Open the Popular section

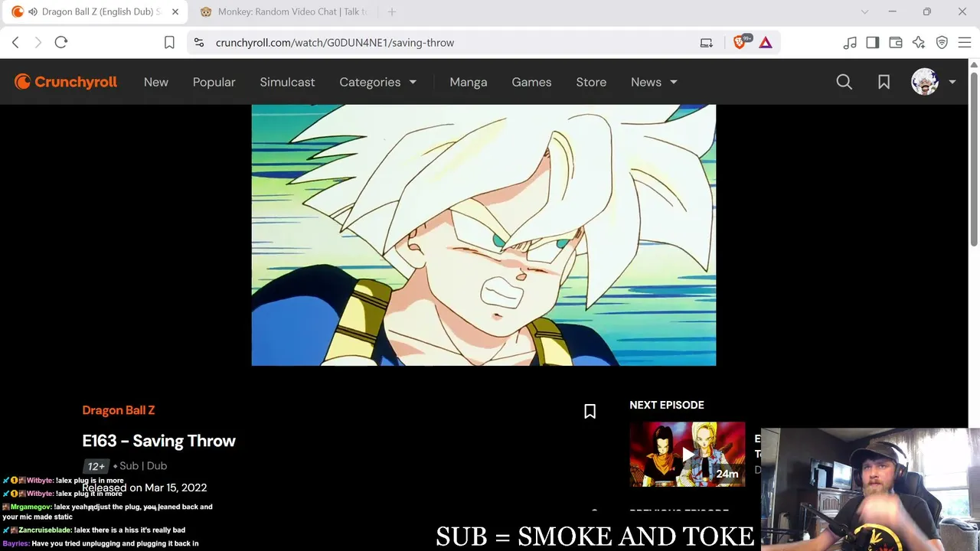coord(214,82)
